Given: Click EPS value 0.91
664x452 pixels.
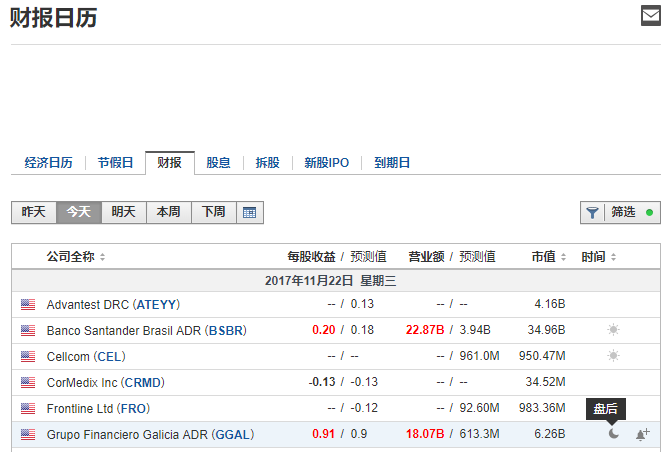Looking at the screenshot, I should tap(324, 434).
